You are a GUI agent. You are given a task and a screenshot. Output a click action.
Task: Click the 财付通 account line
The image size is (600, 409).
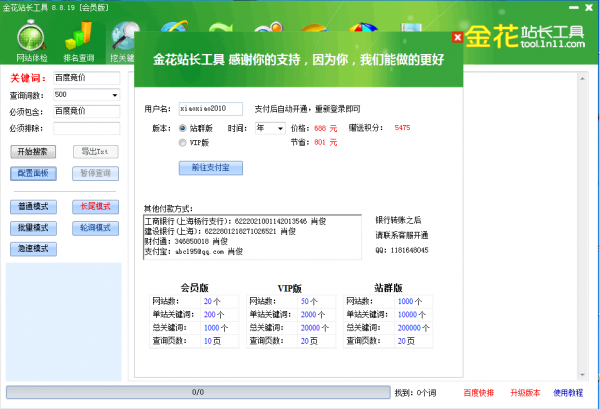tap(186, 241)
